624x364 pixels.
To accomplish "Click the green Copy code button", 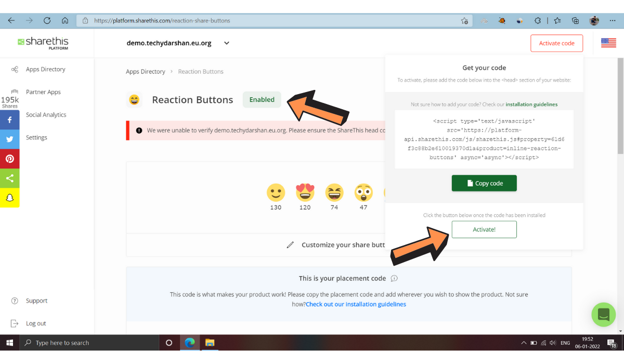I will [484, 183].
